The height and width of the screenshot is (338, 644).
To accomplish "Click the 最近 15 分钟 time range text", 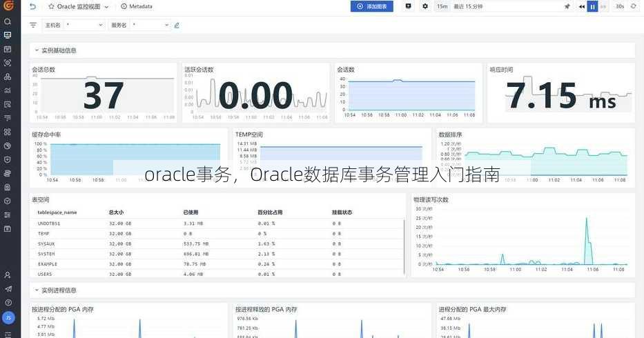I will click(x=468, y=7).
